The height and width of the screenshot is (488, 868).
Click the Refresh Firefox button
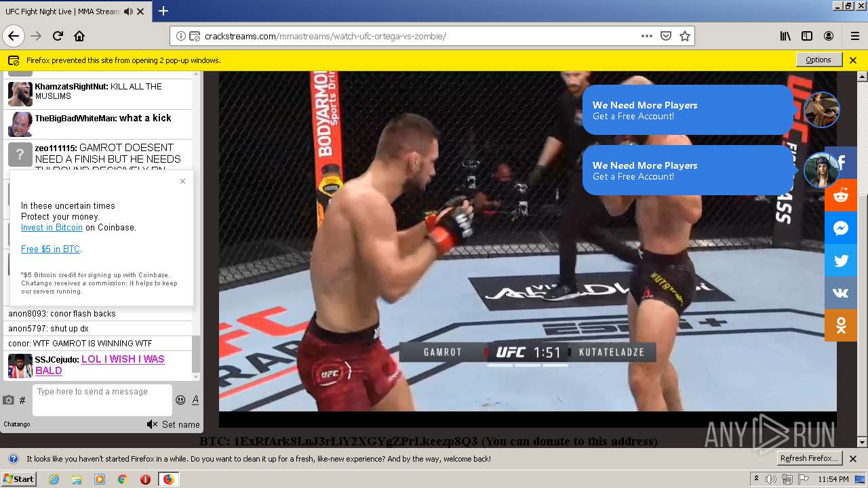pyautogui.click(x=809, y=458)
